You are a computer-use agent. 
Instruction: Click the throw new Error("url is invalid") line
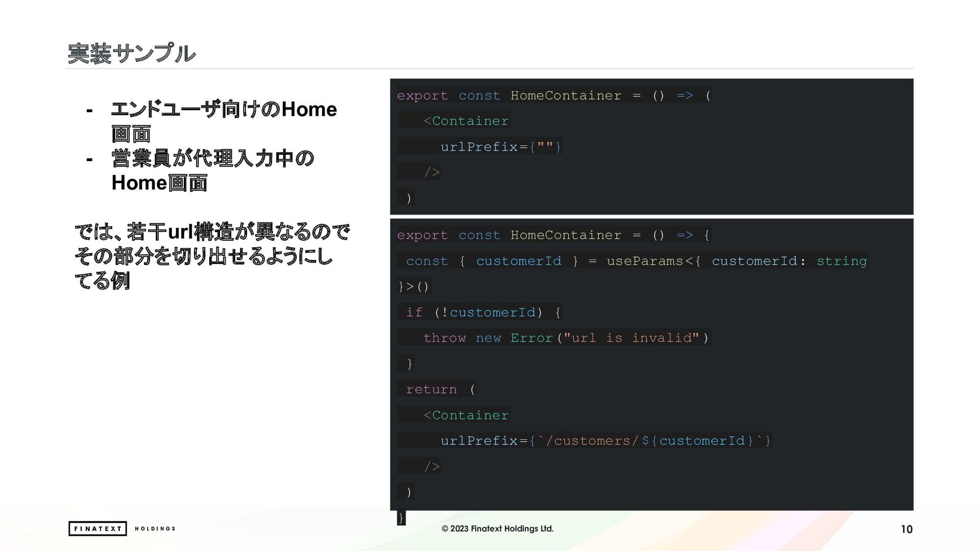(x=567, y=338)
